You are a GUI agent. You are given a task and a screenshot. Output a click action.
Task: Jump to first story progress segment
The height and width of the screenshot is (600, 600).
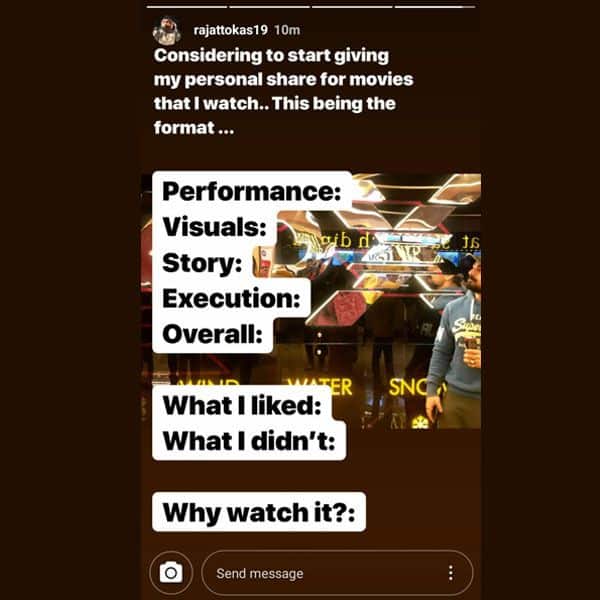tap(187, 7)
